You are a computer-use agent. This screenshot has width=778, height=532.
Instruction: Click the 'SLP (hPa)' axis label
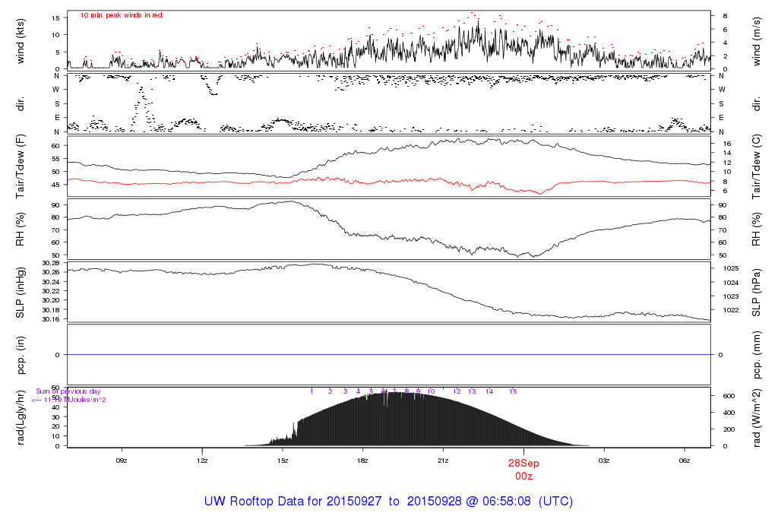point(757,293)
